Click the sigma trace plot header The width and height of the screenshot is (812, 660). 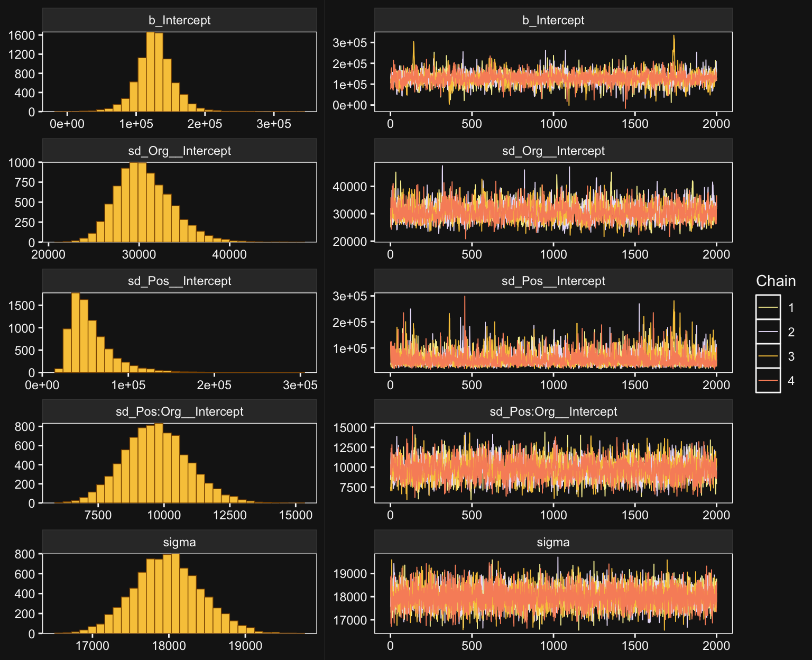coord(553,542)
